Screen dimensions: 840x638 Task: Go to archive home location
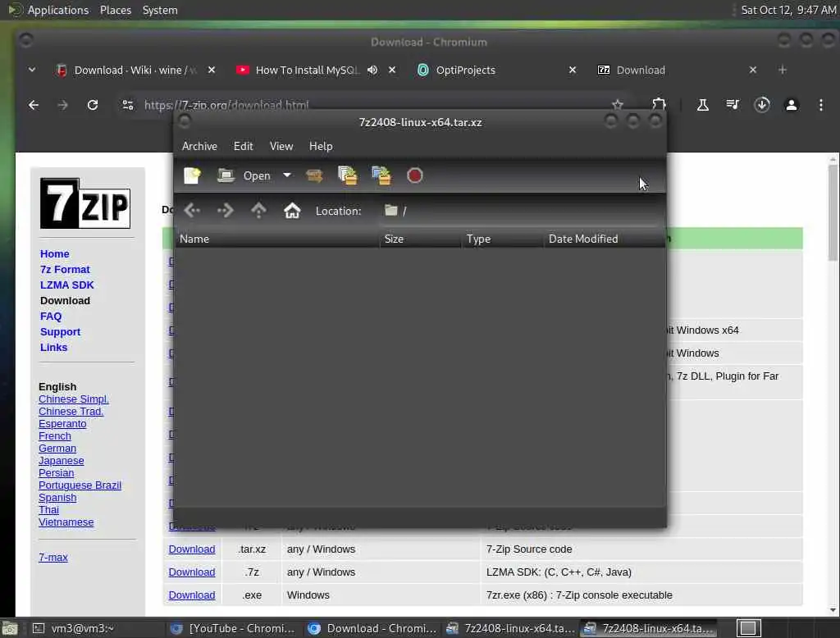pyautogui.click(x=292, y=211)
